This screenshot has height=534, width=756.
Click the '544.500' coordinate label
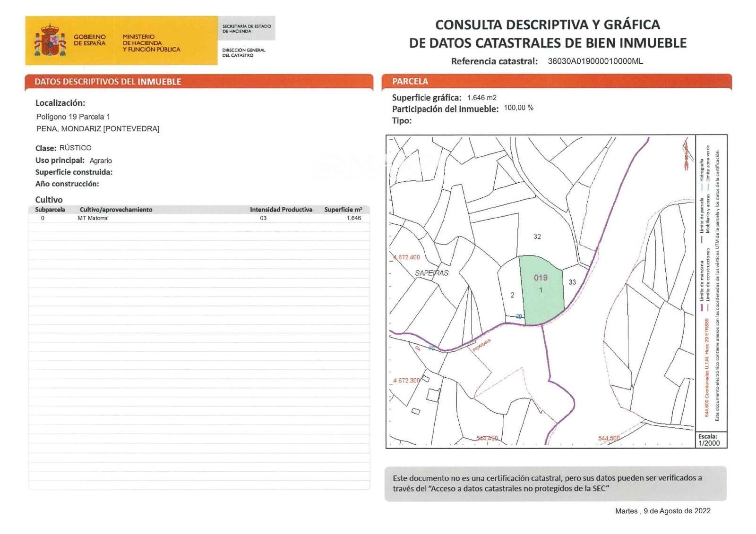609,438
